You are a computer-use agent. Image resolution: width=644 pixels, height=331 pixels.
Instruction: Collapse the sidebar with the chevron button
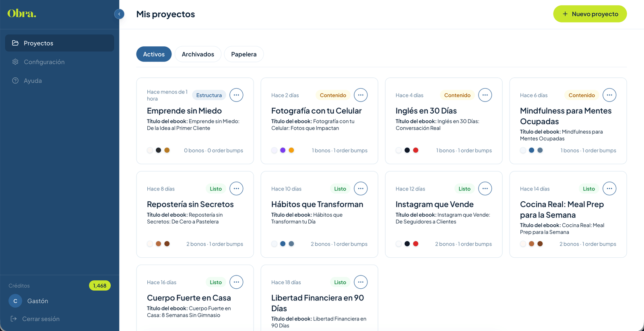pyautogui.click(x=119, y=14)
